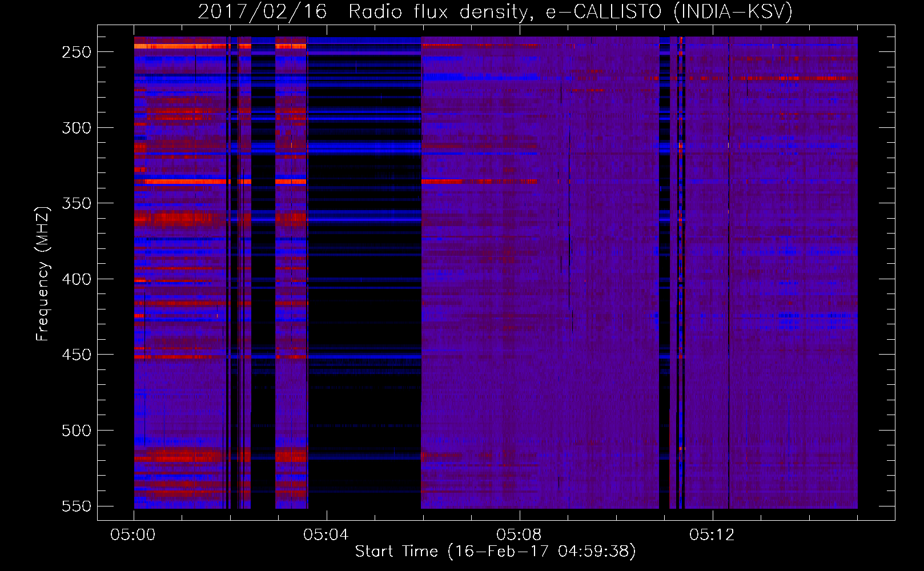The image size is (924, 571).
Task: Click the 500 frequency tick label
Action: [x=77, y=431]
